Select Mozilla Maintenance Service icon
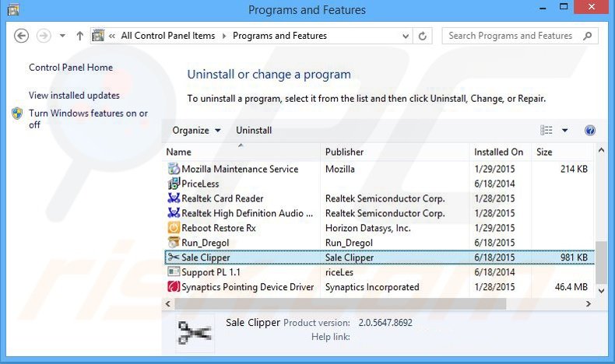This screenshot has width=615, height=364. coord(174,169)
